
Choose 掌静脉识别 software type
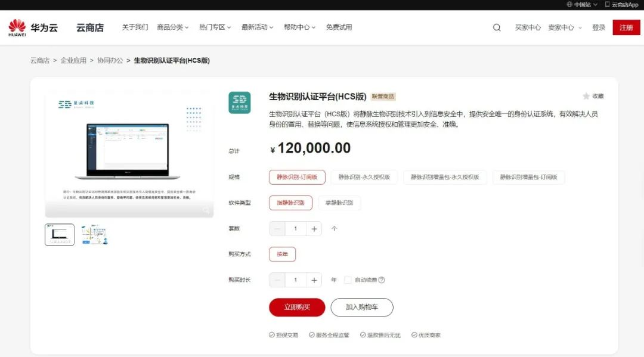click(x=339, y=203)
